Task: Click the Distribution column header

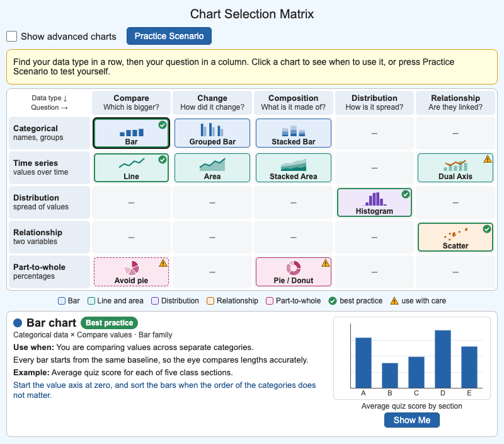Action: [x=374, y=103]
